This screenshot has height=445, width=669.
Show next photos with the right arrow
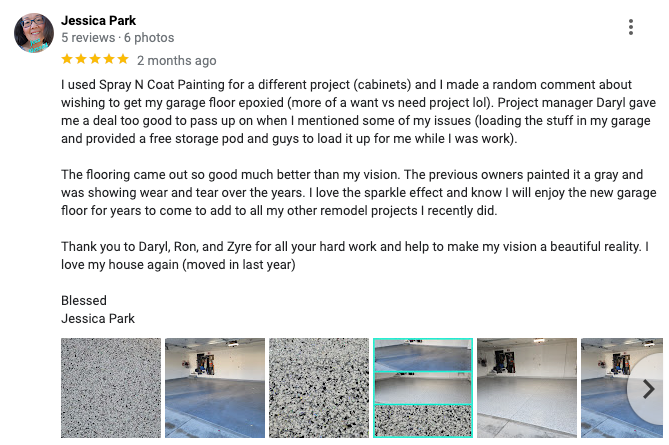tap(648, 388)
